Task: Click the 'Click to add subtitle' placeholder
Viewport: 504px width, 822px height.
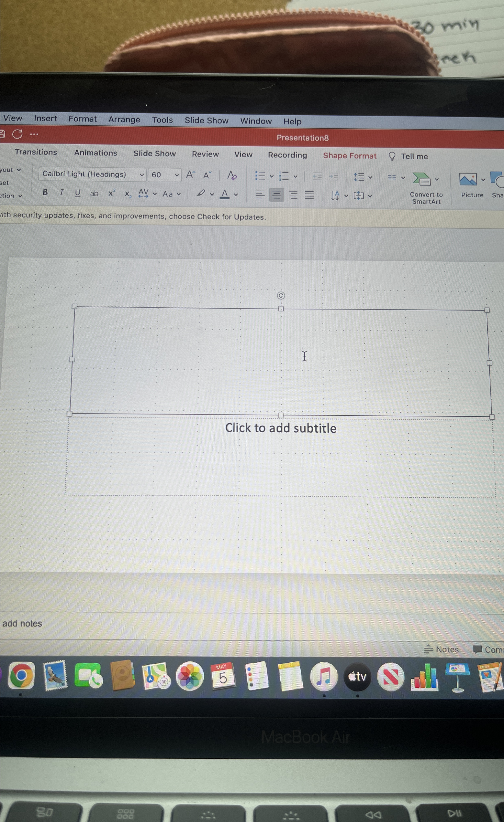Action: tap(280, 428)
